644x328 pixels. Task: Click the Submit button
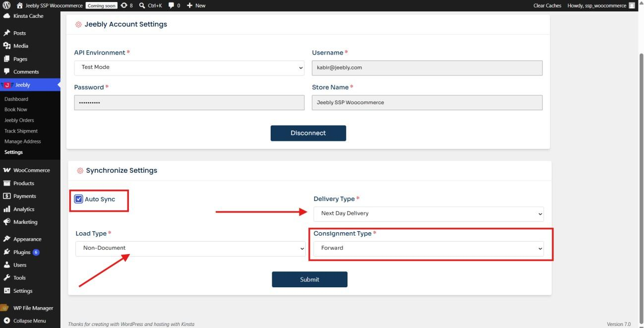[309, 279]
